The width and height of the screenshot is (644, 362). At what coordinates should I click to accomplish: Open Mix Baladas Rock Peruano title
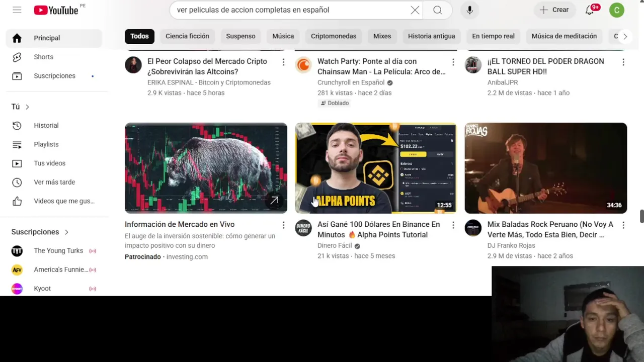pos(550,229)
